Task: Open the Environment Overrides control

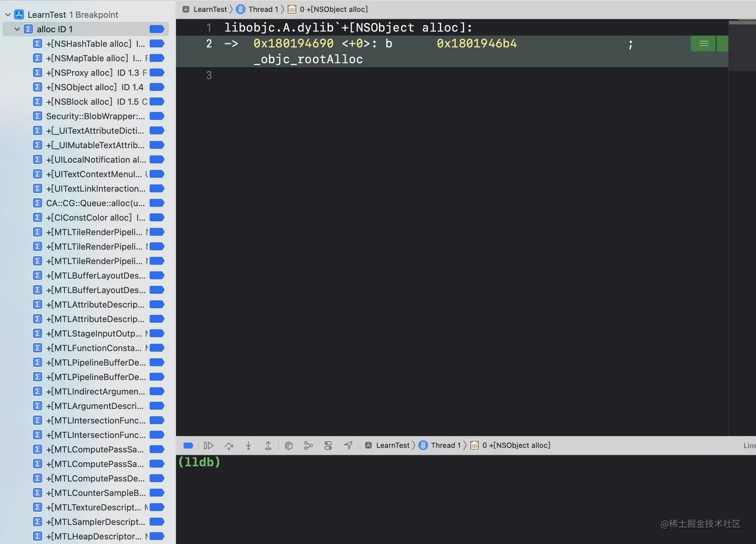Action: [328, 446]
